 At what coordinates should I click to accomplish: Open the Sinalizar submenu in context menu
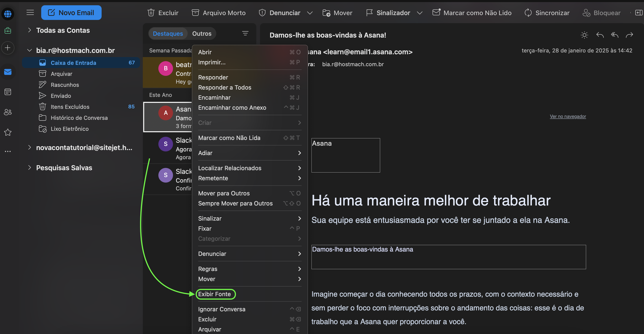pos(249,218)
